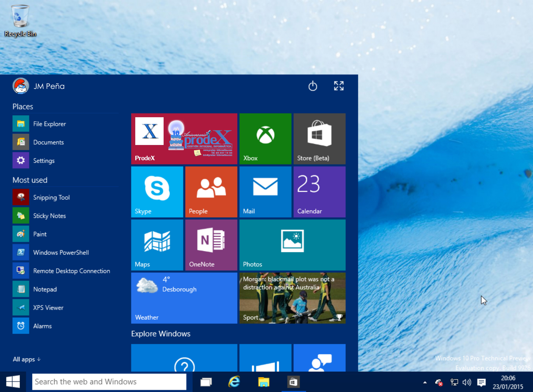Screen dimensions: 533x392
Task: Open the volume control tray icon
Action: 467,382
